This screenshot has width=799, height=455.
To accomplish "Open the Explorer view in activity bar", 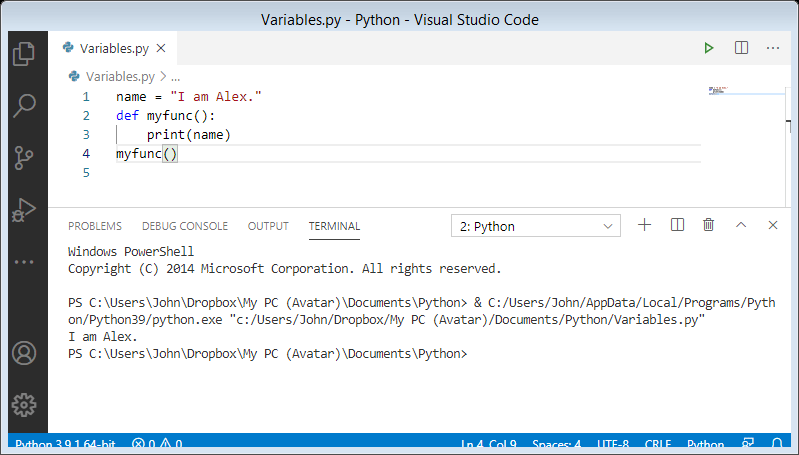I will coord(24,53).
